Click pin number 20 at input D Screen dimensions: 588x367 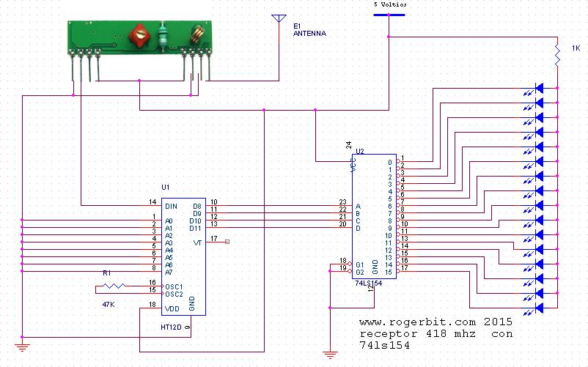pyautogui.click(x=342, y=224)
